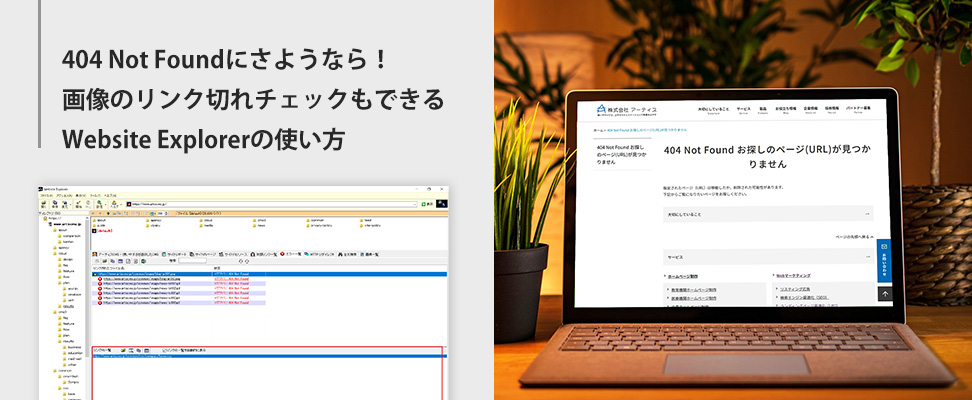Expand the サービス gray bar on the 404 page
972x400 pixels.
click(768, 257)
